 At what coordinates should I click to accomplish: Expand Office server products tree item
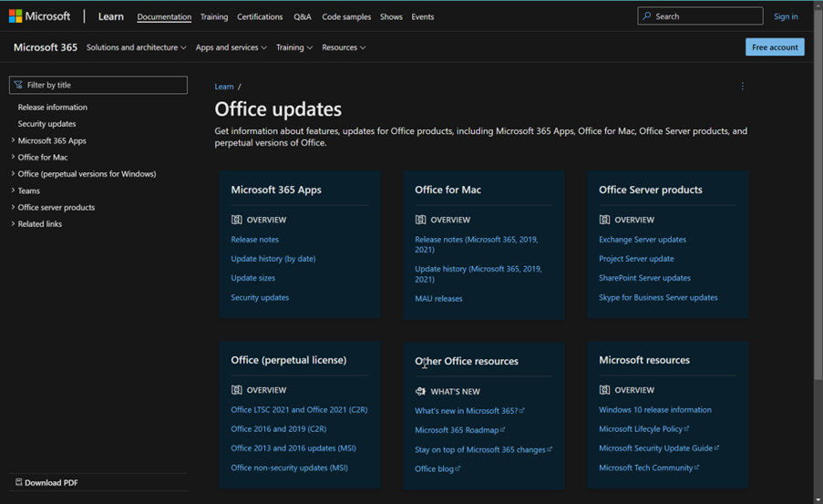tap(13, 208)
